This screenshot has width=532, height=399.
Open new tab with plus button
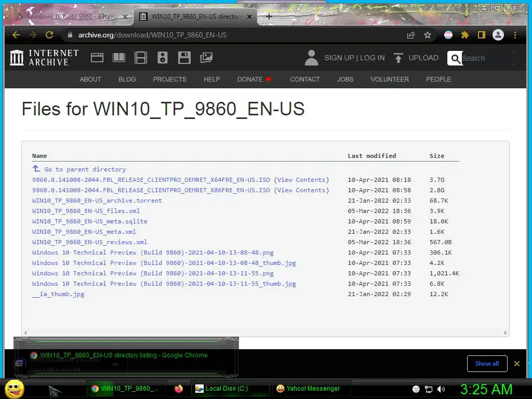269,16
